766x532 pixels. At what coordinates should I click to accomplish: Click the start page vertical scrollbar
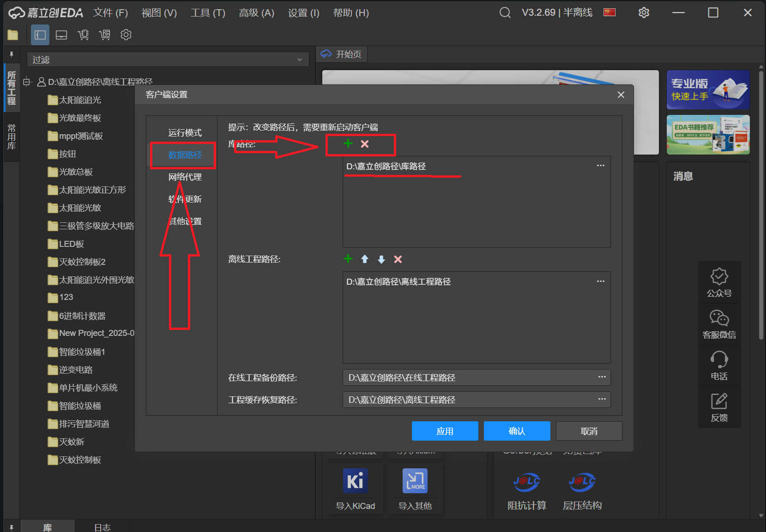(761, 205)
